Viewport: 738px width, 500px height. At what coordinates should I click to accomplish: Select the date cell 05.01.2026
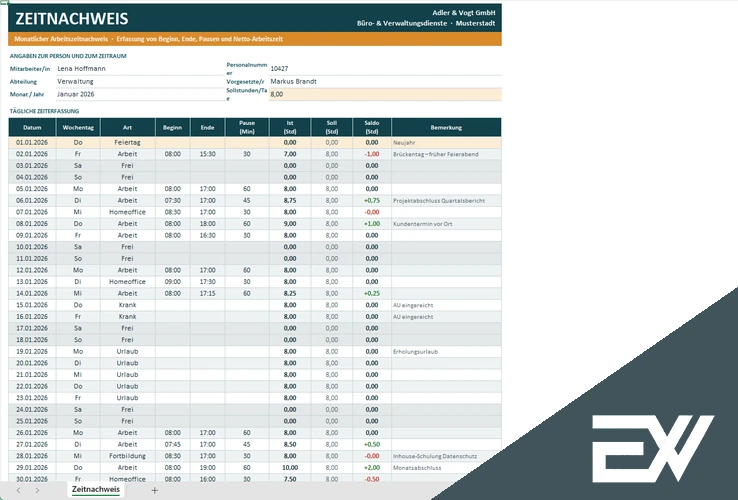[32, 189]
